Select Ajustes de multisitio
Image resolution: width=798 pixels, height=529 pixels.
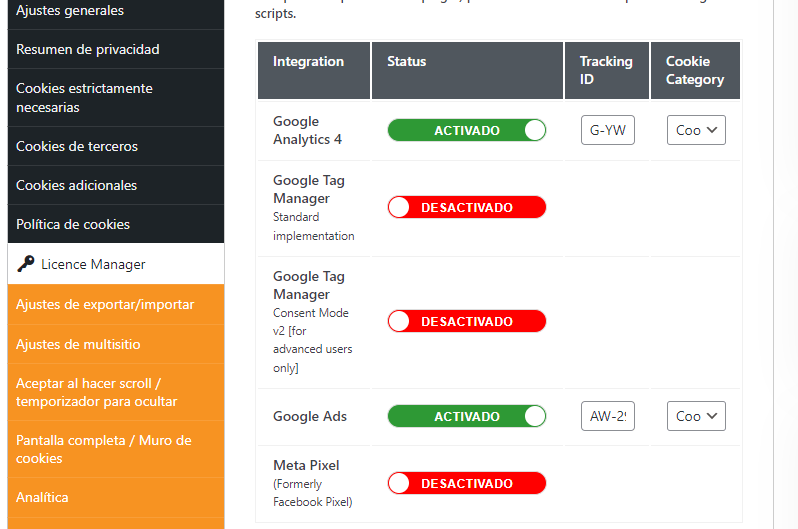[x=116, y=344]
